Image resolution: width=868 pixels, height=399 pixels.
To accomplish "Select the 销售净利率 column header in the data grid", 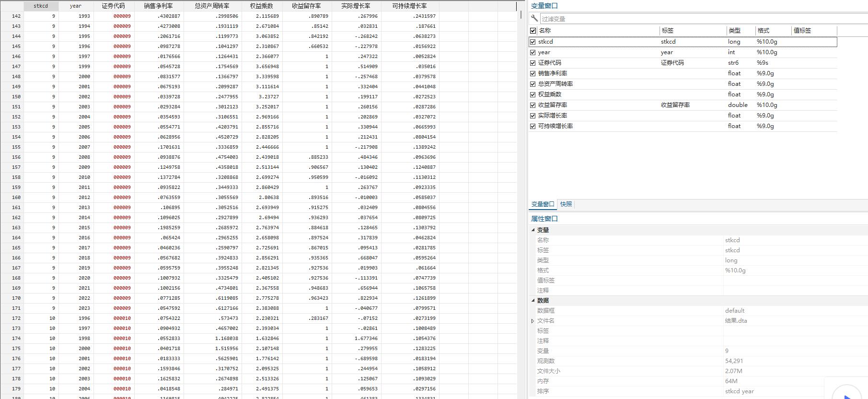I will tap(159, 6).
